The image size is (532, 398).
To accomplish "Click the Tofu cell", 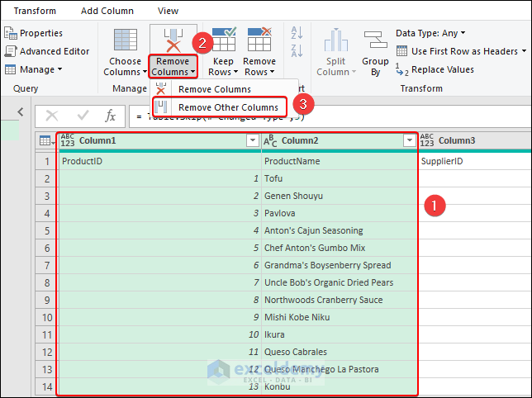I will coord(340,178).
